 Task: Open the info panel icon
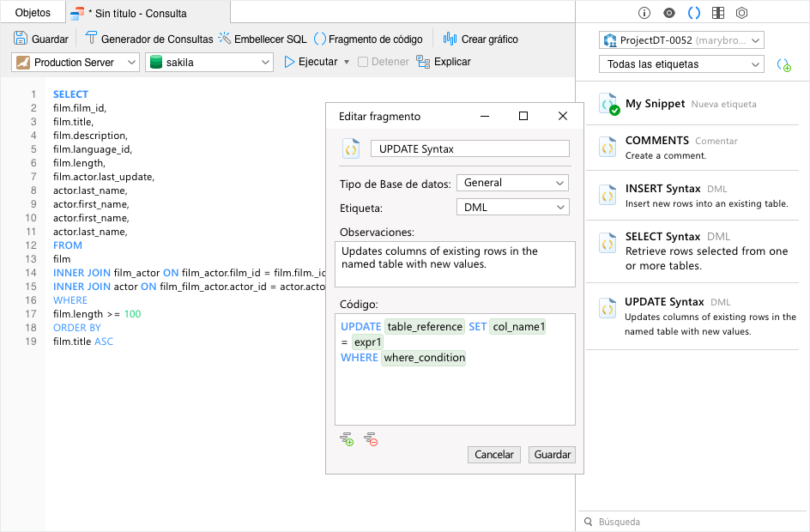pos(644,13)
